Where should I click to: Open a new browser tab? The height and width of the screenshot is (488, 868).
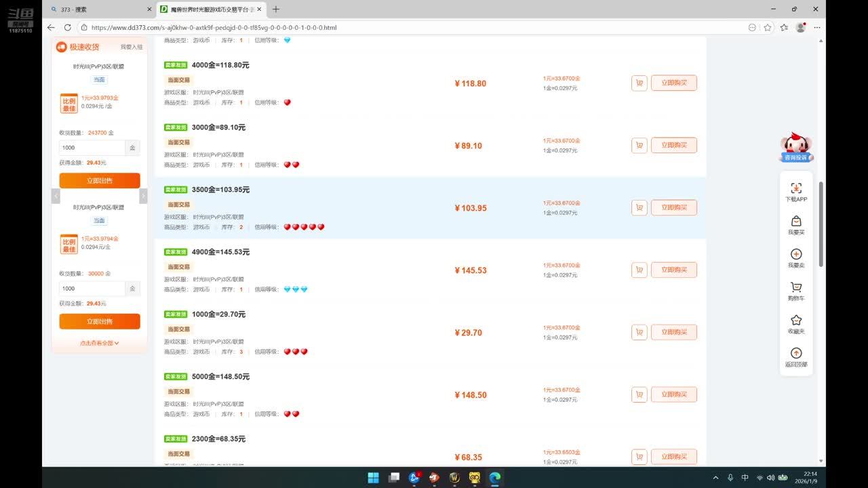point(276,9)
